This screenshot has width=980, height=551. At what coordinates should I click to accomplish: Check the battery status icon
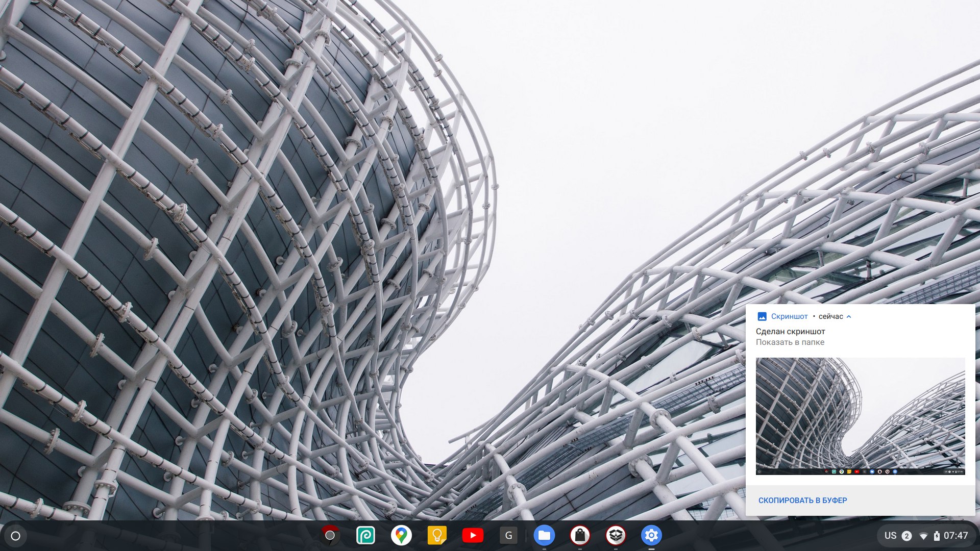pos(937,536)
